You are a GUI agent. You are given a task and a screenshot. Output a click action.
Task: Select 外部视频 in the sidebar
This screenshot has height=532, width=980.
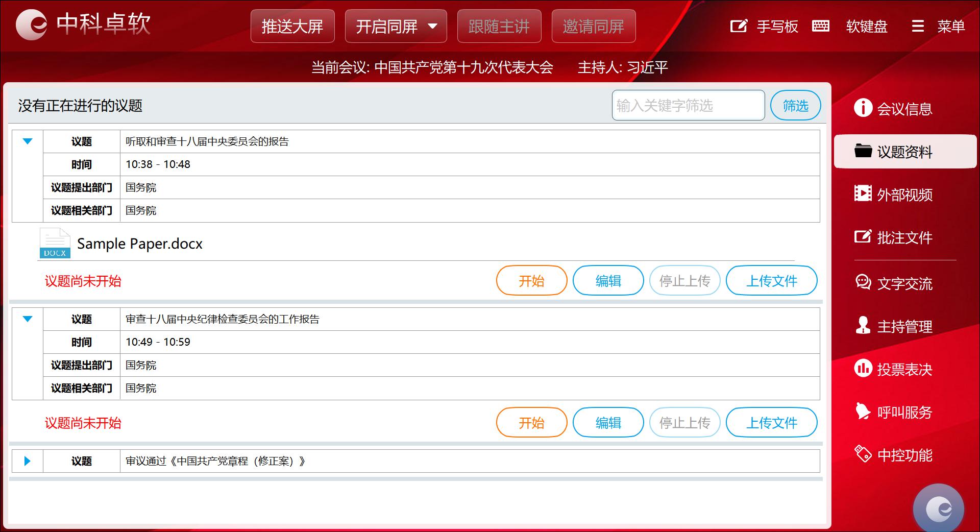904,194
